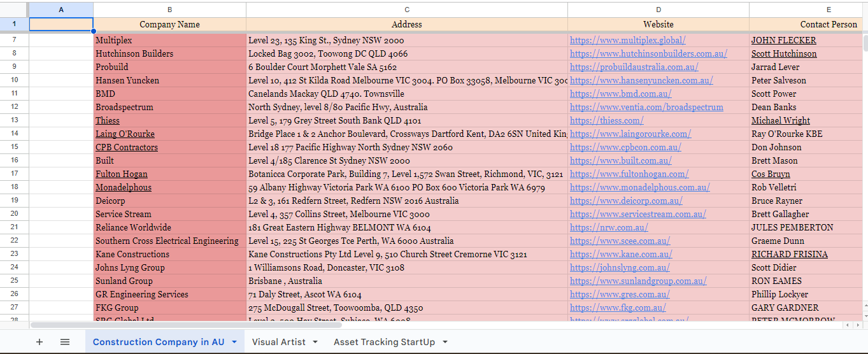868x354 pixels.
Task: Select the Southern Cross Electrical Engineering cell
Action: click(169, 241)
